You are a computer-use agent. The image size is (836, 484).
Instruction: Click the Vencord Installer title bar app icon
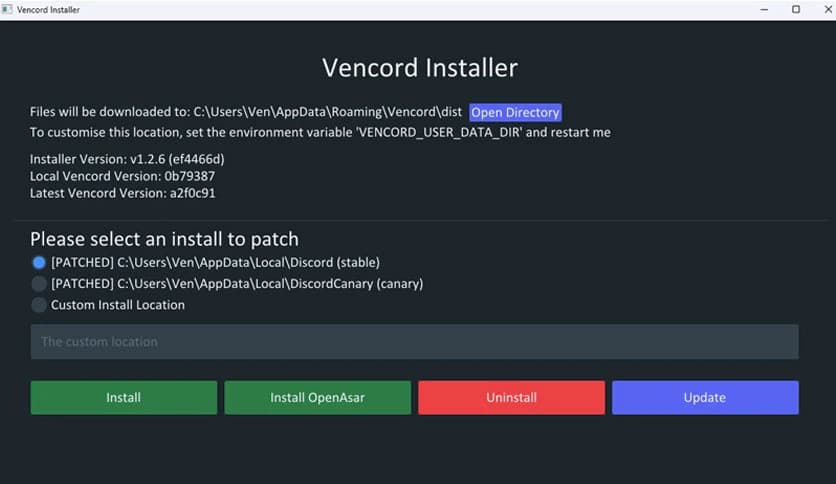(x=7, y=10)
